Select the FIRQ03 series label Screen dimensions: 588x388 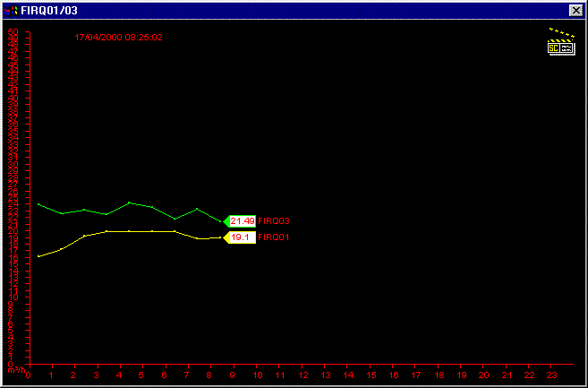(x=274, y=220)
